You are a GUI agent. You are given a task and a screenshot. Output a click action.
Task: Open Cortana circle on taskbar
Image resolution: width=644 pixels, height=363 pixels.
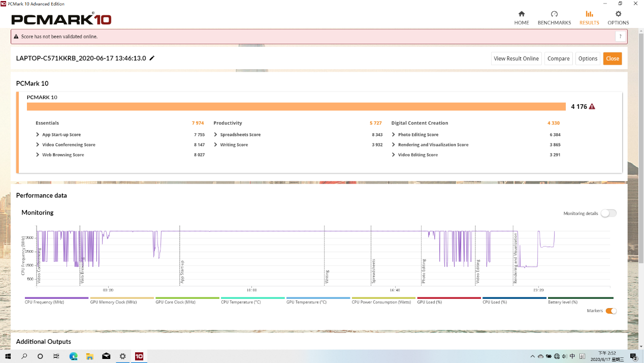(x=41, y=356)
